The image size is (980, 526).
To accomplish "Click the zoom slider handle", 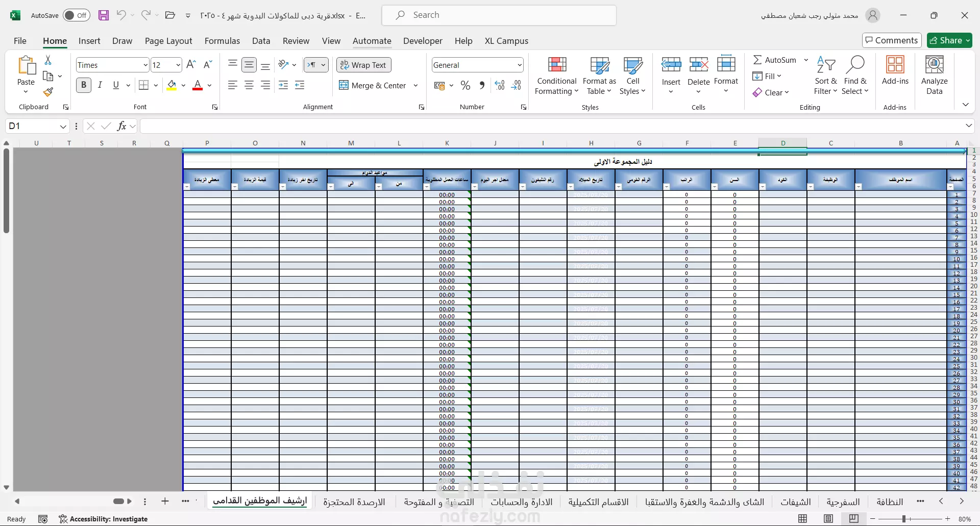I will pos(904,519).
